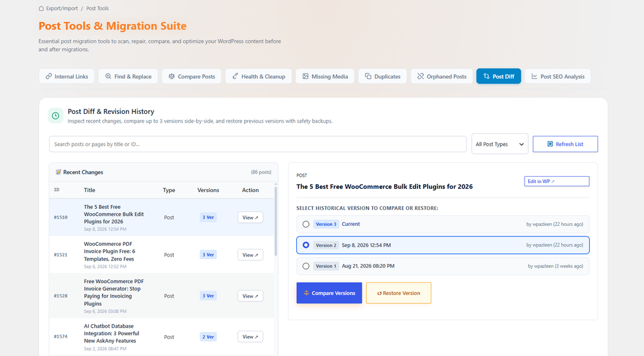
Task: Click Version 2 date Sep 8, 2026 12:54 PM
Action: point(367,245)
